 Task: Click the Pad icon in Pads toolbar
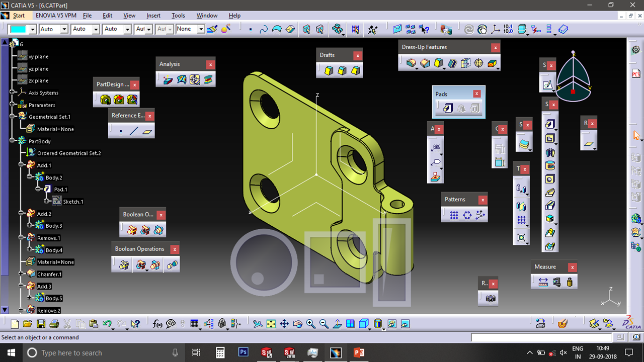448,108
